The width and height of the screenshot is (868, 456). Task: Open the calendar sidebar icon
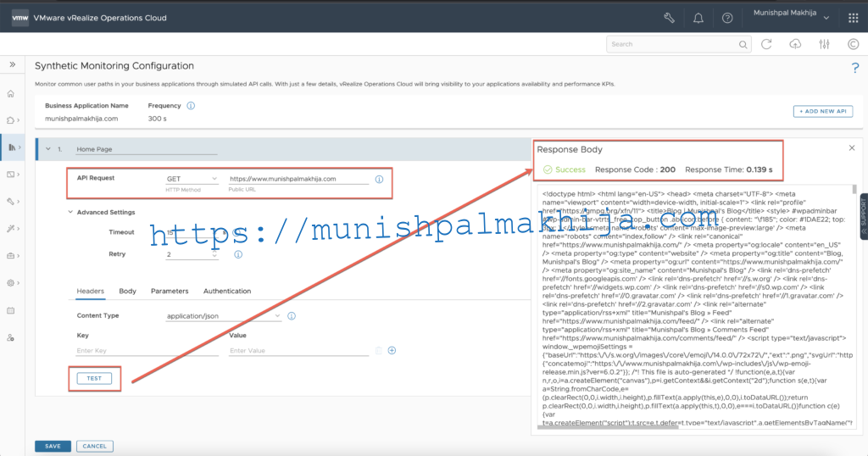[x=11, y=310]
